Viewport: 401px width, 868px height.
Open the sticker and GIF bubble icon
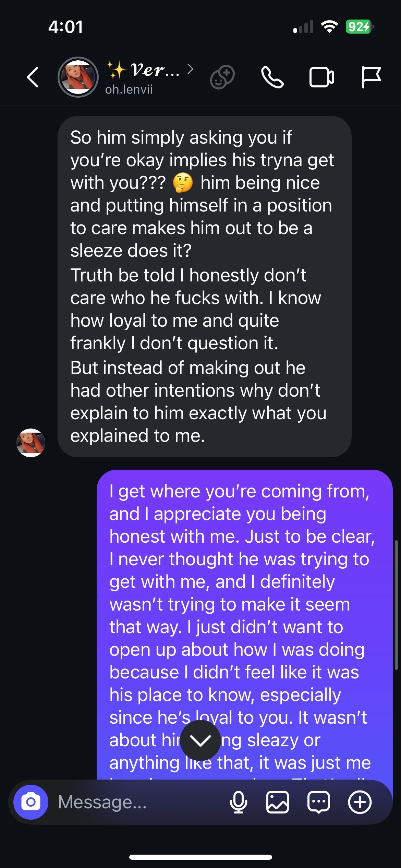318,802
